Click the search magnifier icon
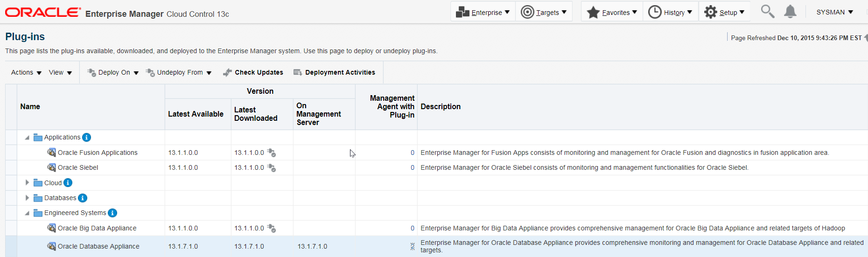The image size is (868, 257). point(767,12)
